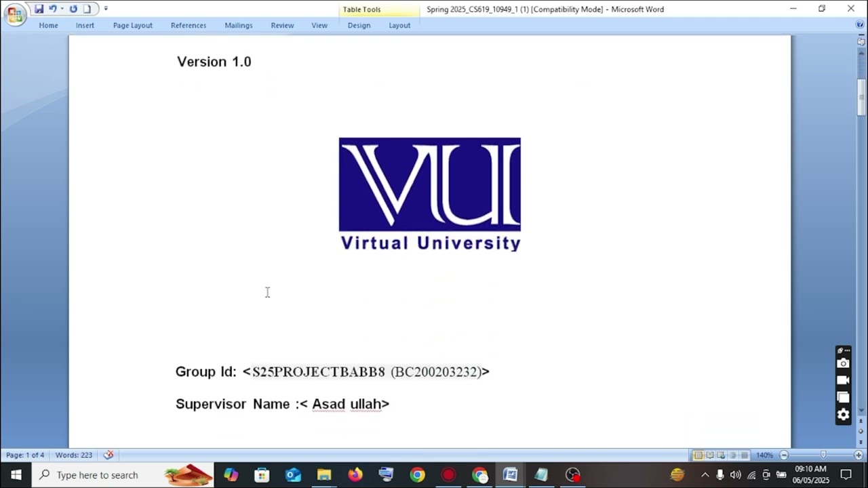This screenshot has height=488, width=868.
Task: Take a screenshot with camera overlay icon
Action: click(x=843, y=363)
